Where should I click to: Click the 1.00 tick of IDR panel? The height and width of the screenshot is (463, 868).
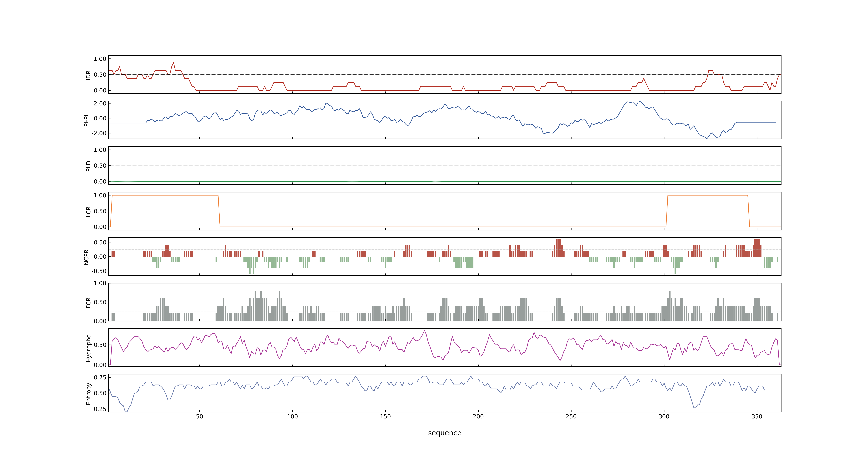(x=100, y=59)
